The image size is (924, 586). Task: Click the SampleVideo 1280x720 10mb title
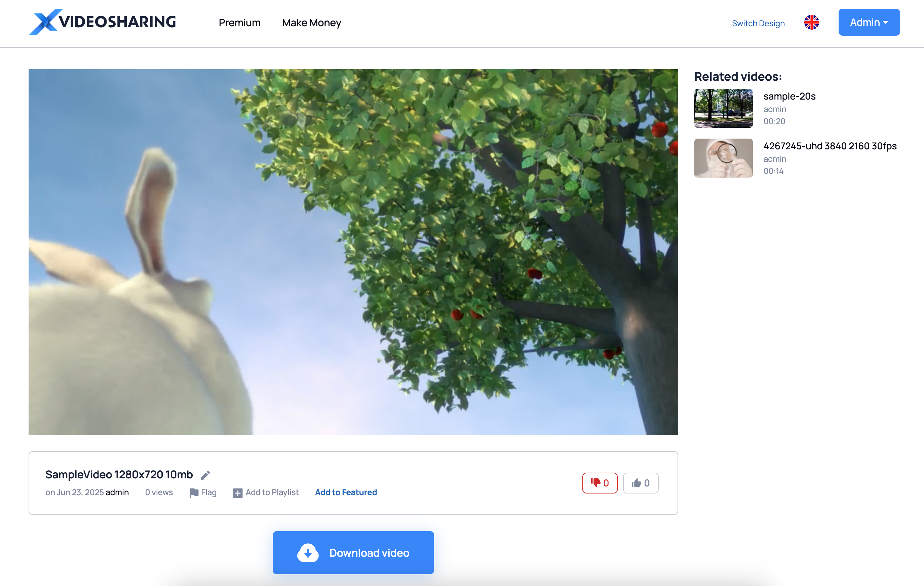pos(119,475)
